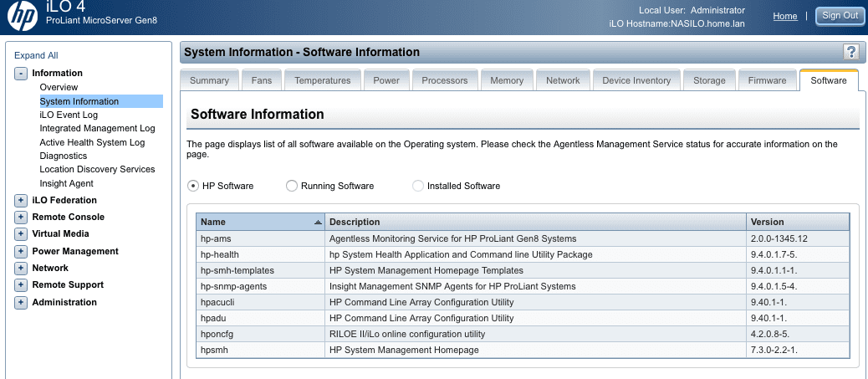Viewport: 868px width, 379px height.
Task: Expand the Network tree section
Action: coord(21,269)
